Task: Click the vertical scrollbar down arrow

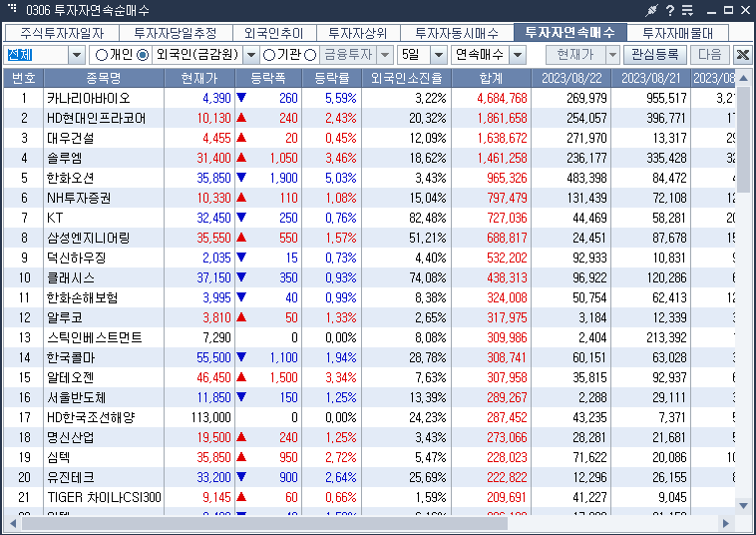Action: 743,506
